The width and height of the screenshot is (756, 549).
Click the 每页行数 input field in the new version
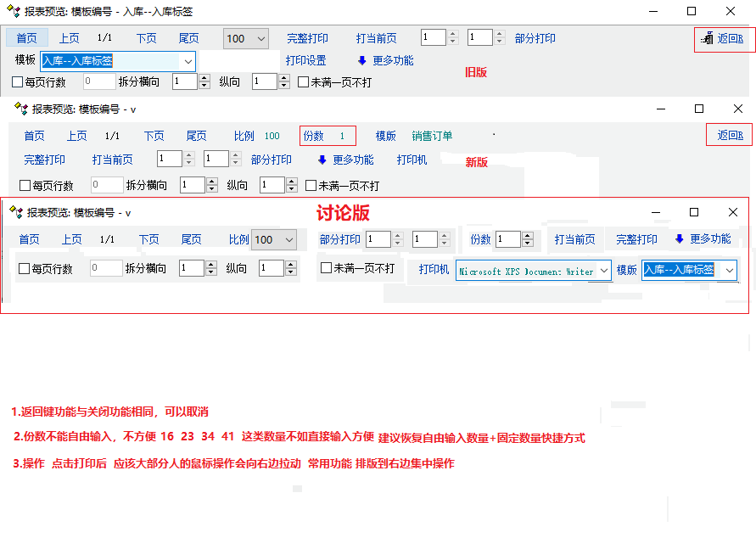pos(106,185)
